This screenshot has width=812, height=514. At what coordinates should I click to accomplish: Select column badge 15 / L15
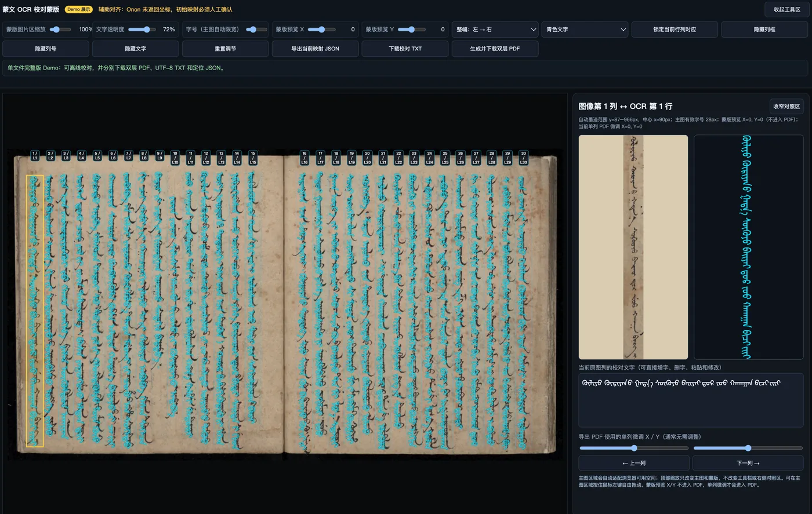click(x=253, y=158)
